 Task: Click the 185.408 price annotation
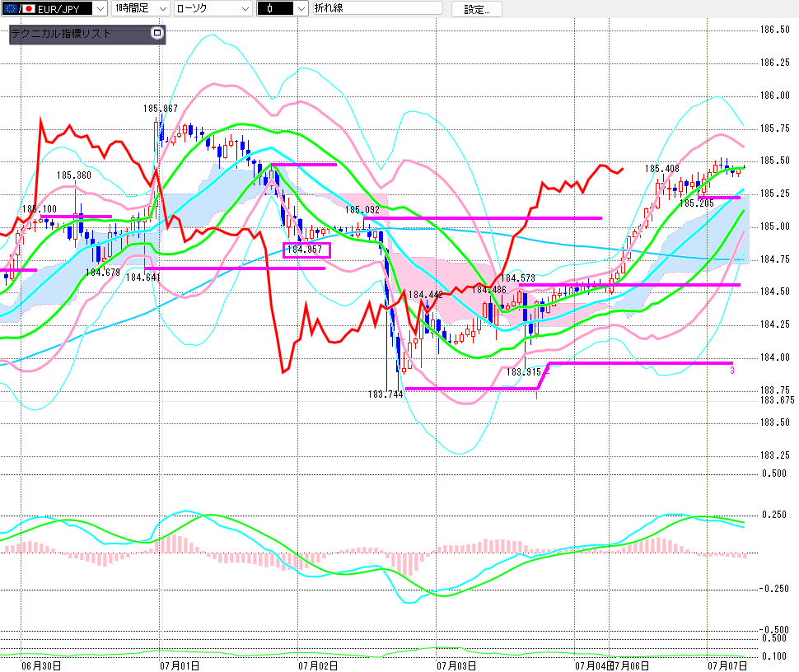click(x=662, y=169)
